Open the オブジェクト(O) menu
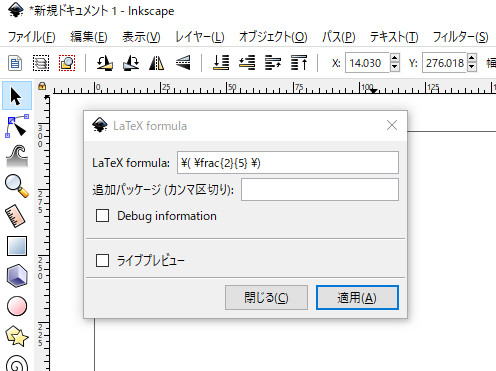496x371 pixels. pos(273,37)
